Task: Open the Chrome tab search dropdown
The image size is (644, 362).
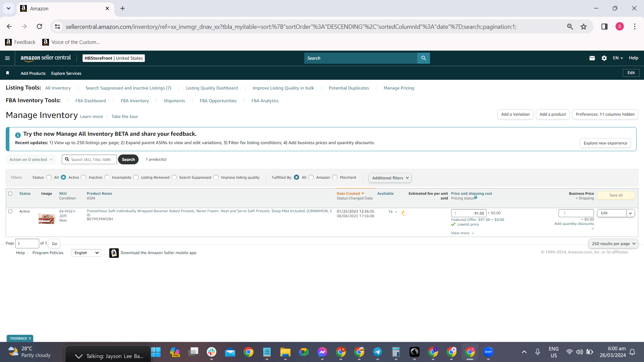Action: point(8,8)
